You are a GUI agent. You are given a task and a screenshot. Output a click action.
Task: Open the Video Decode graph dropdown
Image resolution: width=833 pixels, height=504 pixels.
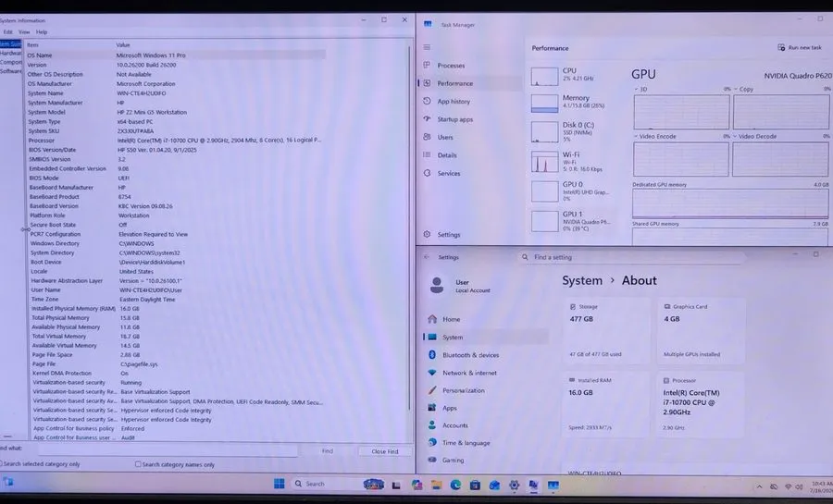(754, 136)
